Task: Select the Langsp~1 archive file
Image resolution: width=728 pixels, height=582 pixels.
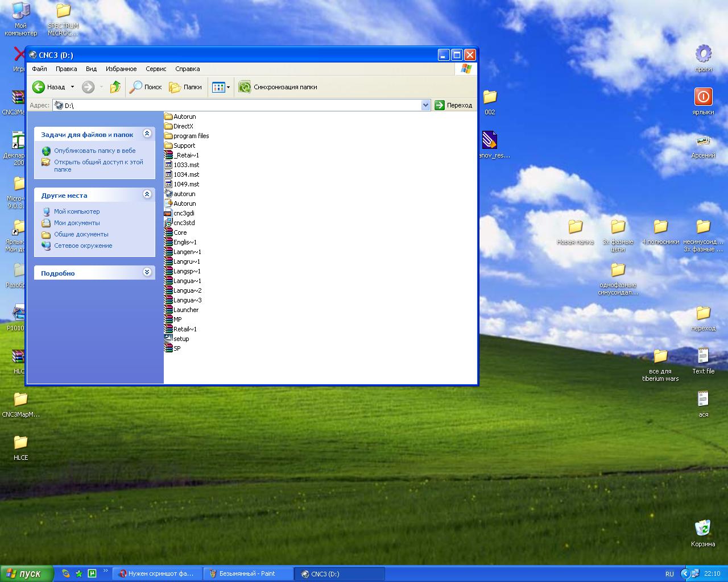Action: tap(182, 271)
